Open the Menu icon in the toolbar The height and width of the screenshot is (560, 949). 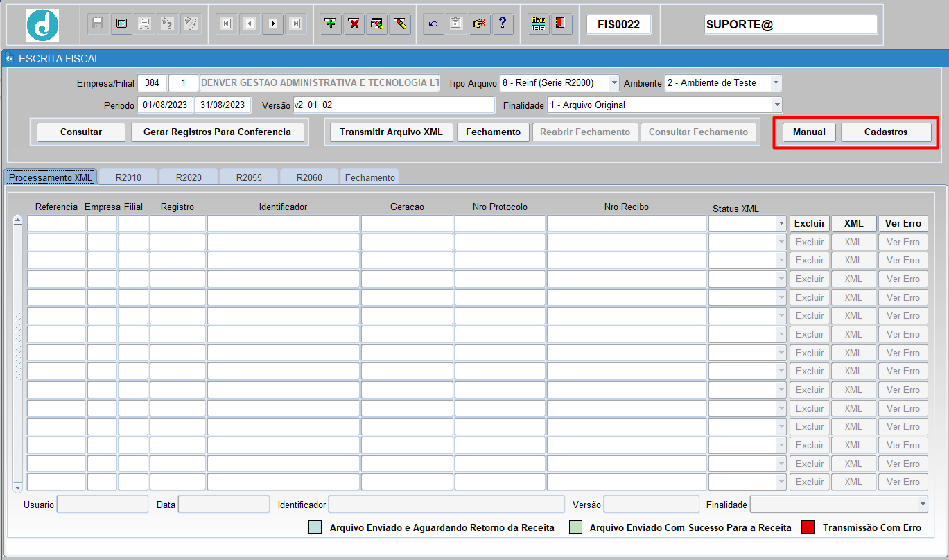pos(538,24)
